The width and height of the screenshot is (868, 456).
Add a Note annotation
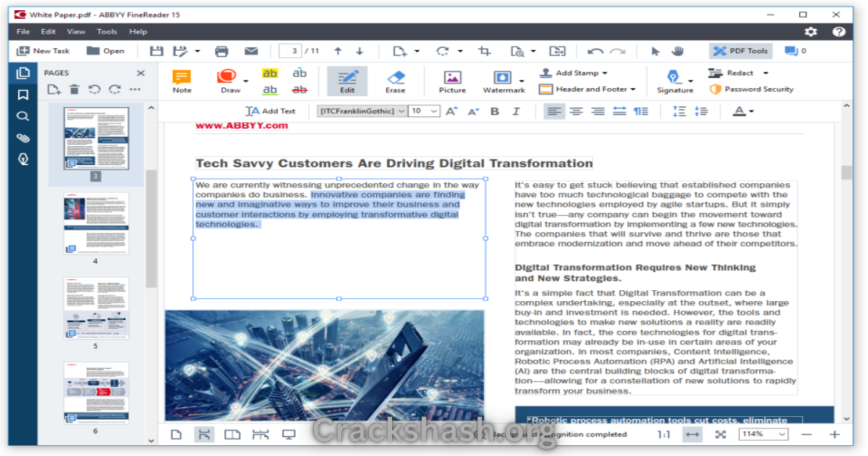(182, 81)
